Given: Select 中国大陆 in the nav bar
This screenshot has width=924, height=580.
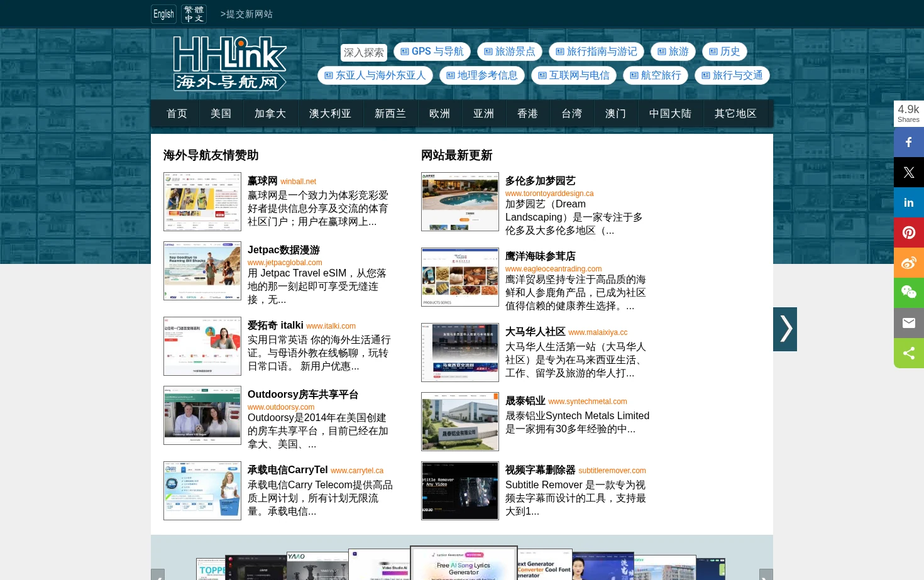Looking at the screenshot, I should pos(670,114).
